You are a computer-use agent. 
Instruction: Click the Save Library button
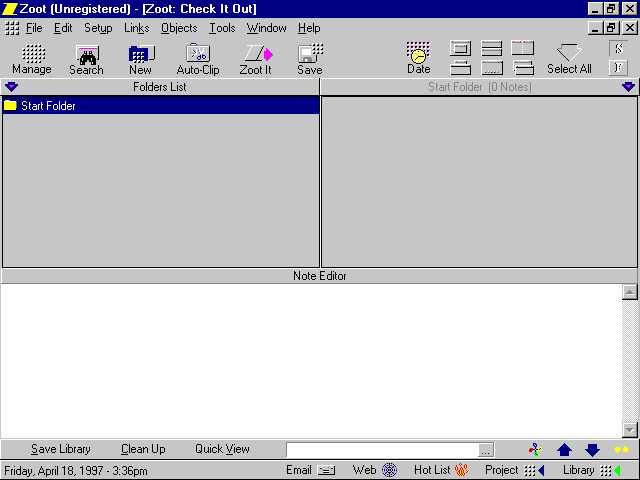61,450
